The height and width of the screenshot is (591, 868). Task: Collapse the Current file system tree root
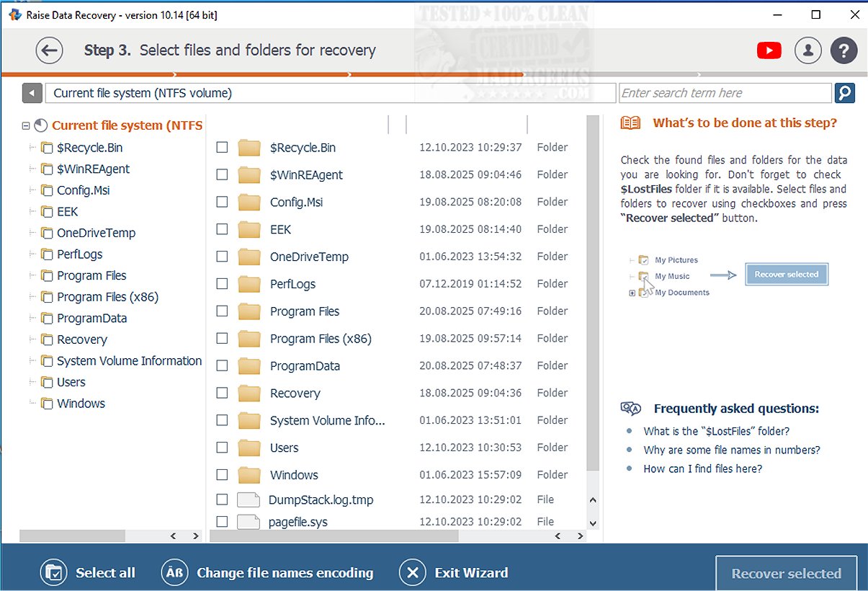[26, 125]
